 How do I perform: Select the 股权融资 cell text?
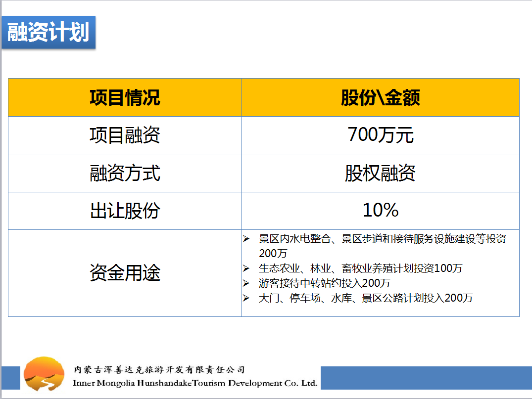pyautogui.click(x=380, y=173)
